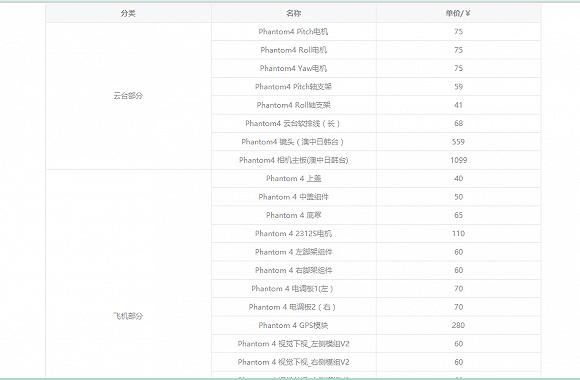Click the Phantom 4 电调板1(左) name cell
This screenshot has width=580, height=380.
click(x=293, y=289)
